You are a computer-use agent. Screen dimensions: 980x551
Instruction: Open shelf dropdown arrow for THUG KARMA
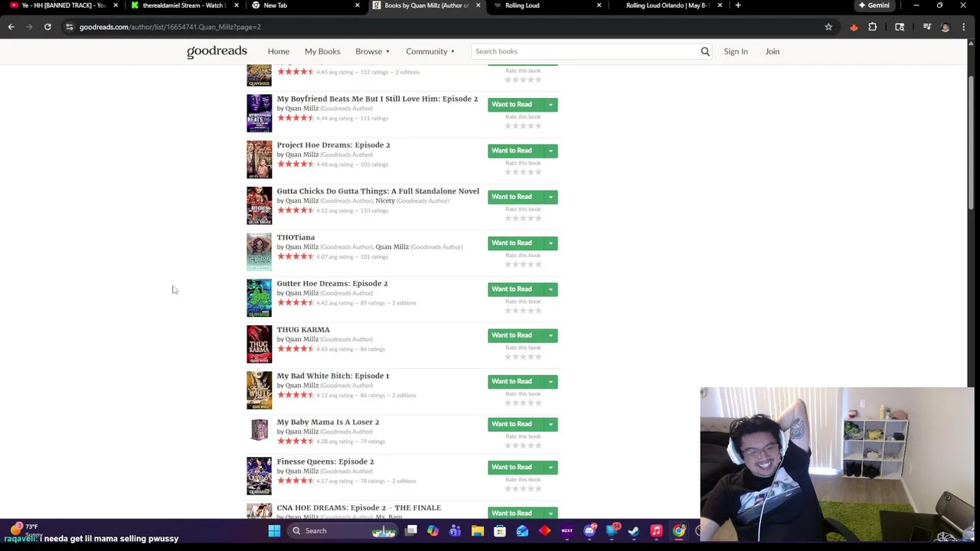550,335
